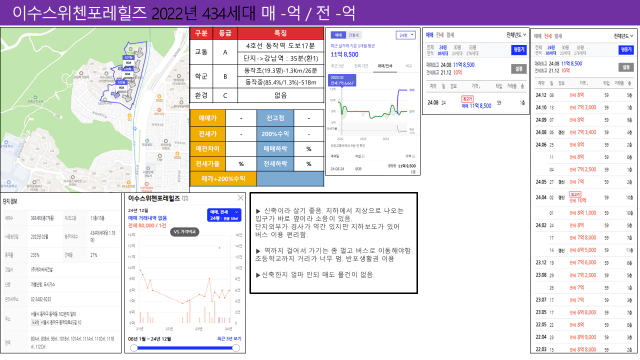Switch to the 매매/전세 chart tab

coord(385,66)
